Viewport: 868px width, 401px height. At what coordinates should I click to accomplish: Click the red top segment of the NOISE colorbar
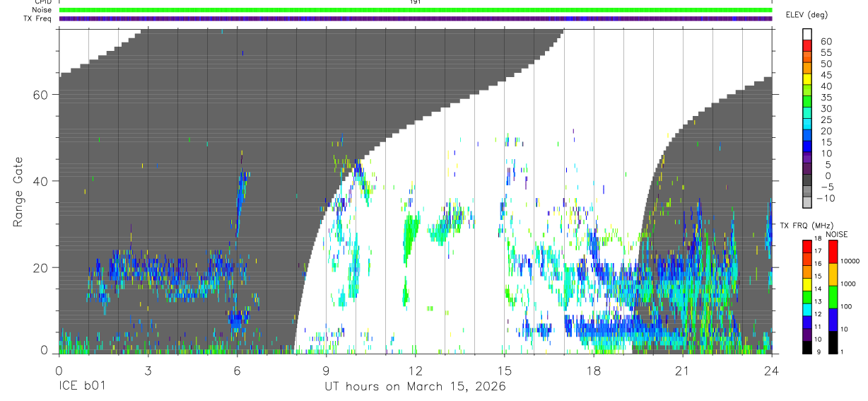coord(833,252)
